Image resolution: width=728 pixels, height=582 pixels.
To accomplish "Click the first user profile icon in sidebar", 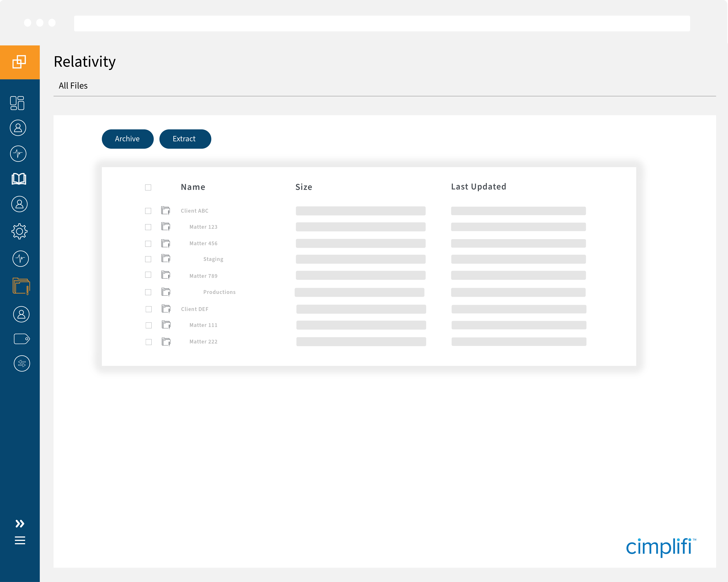I will click(18, 128).
